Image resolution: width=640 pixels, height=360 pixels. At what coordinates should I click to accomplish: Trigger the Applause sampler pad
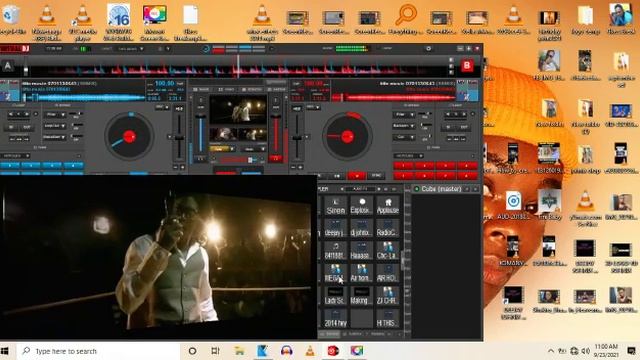pyautogui.click(x=387, y=206)
